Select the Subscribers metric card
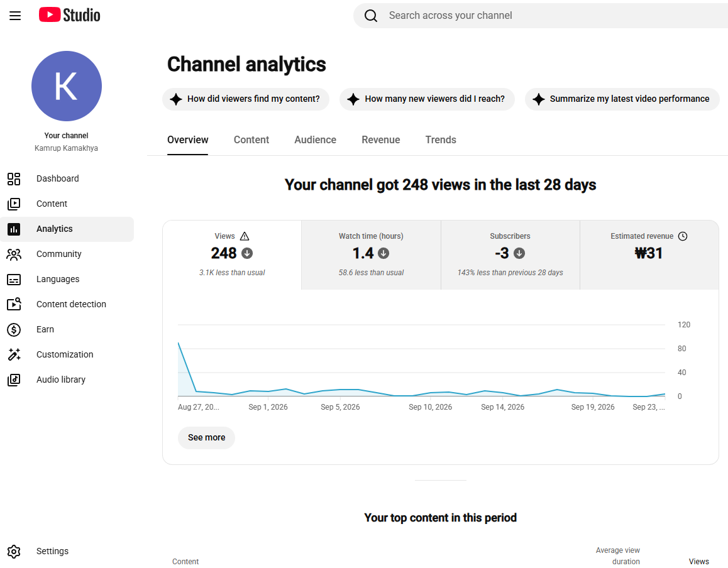The width and height of the screenshot is (728, 568). pyautogui.click(x=510, y=254)
